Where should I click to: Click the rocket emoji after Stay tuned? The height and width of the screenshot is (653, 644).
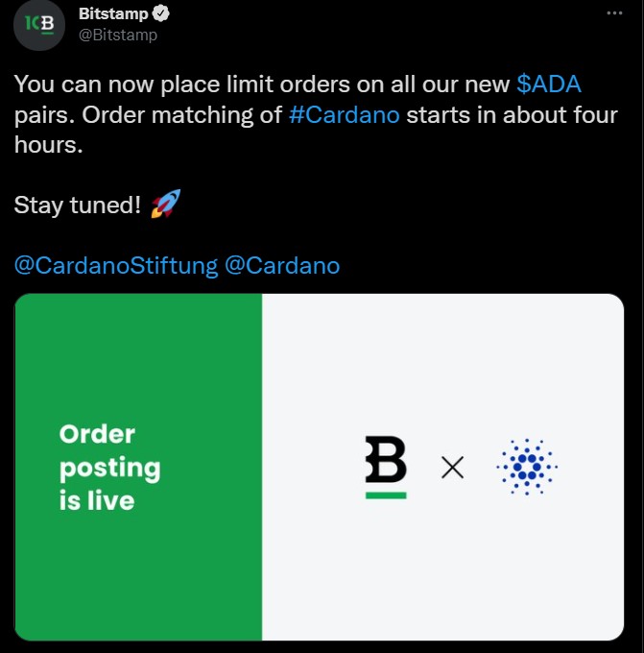(x=166, y=205)
